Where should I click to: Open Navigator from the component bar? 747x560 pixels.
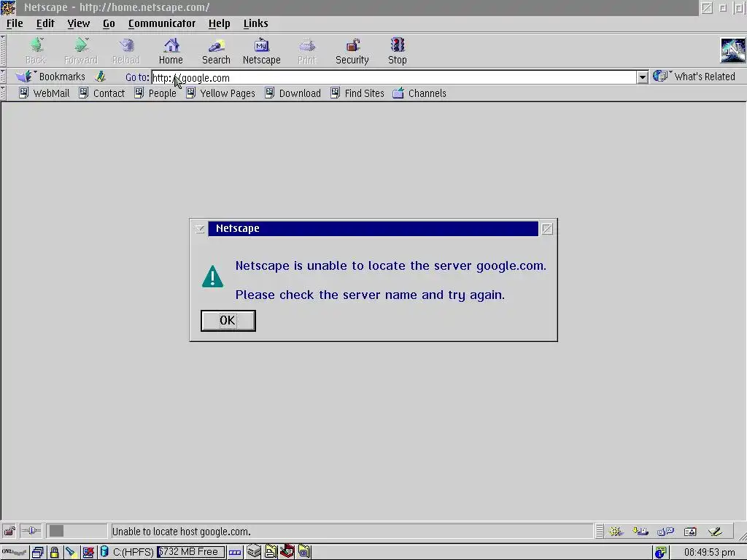click(x=616, y=531)
